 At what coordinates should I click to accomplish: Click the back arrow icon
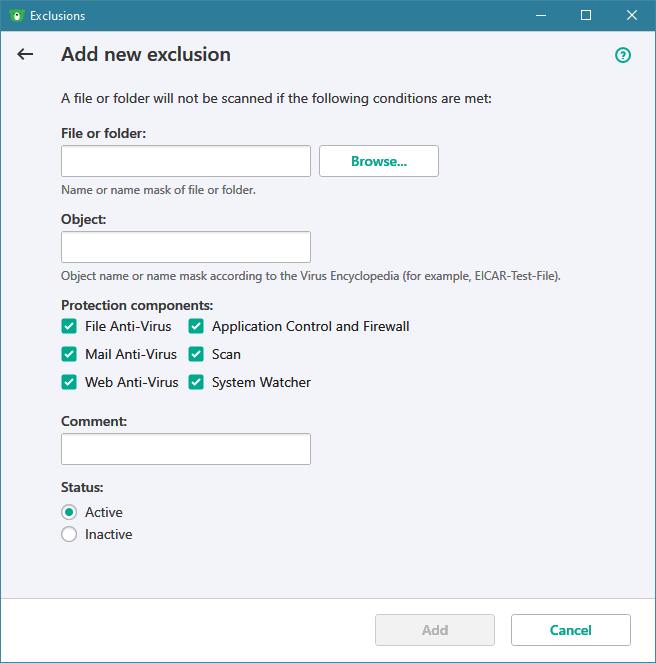(25, 55)
